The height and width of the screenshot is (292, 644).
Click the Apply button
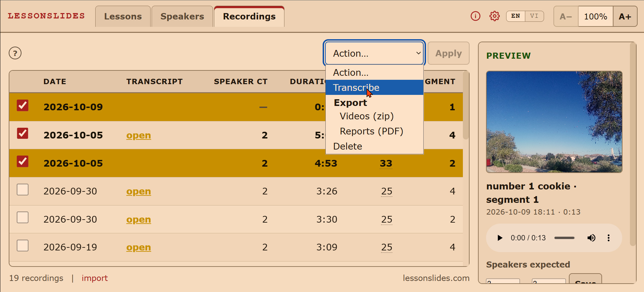pos(448,53)
